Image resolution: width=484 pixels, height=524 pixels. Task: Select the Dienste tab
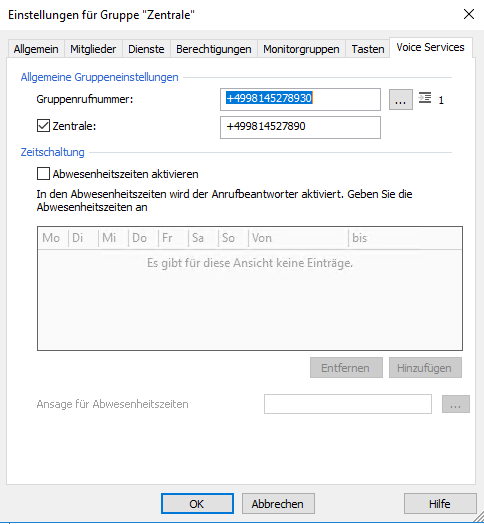(146, 49)
